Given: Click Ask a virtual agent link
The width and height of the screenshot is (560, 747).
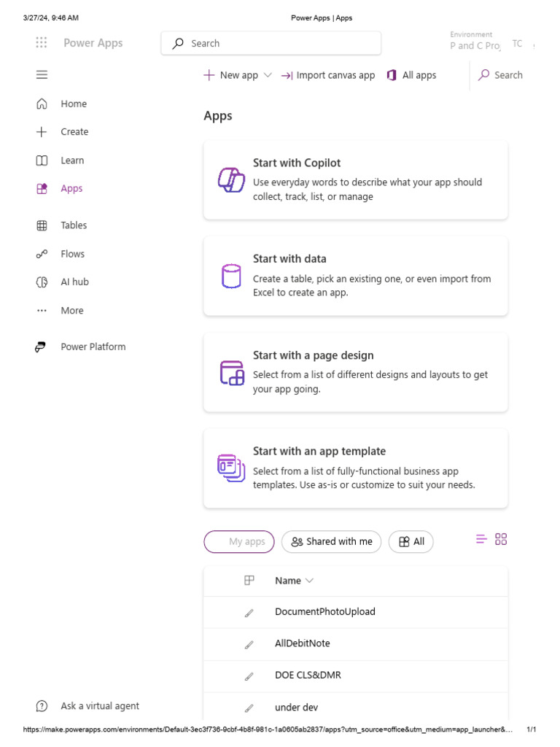Looking at the screenshot, I should click(100, 706).
